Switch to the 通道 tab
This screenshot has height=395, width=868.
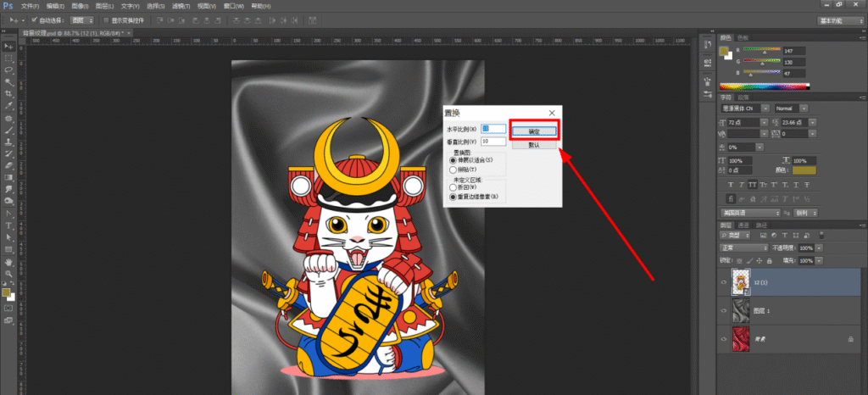pyautogui.click(x=743, y=225)
